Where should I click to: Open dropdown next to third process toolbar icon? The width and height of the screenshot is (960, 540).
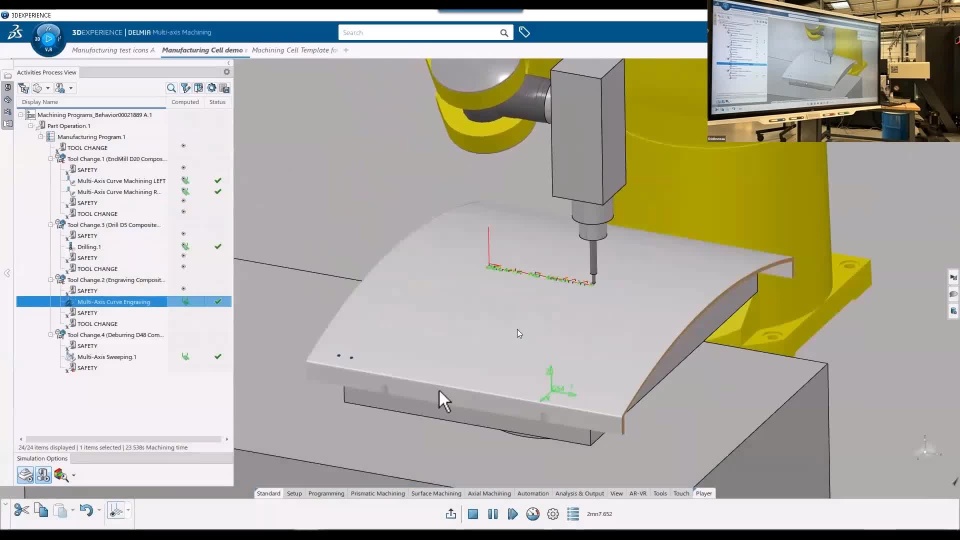tap(70, 89)
